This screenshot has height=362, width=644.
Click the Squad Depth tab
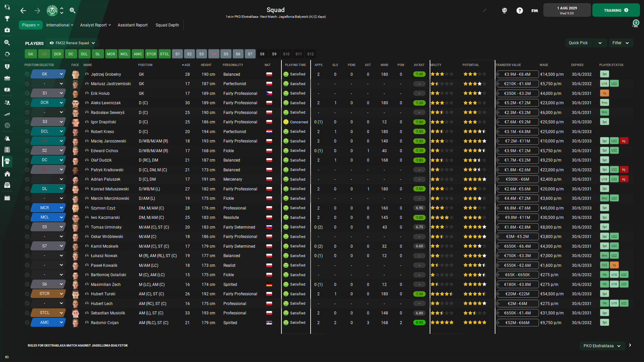click(167, 25)
